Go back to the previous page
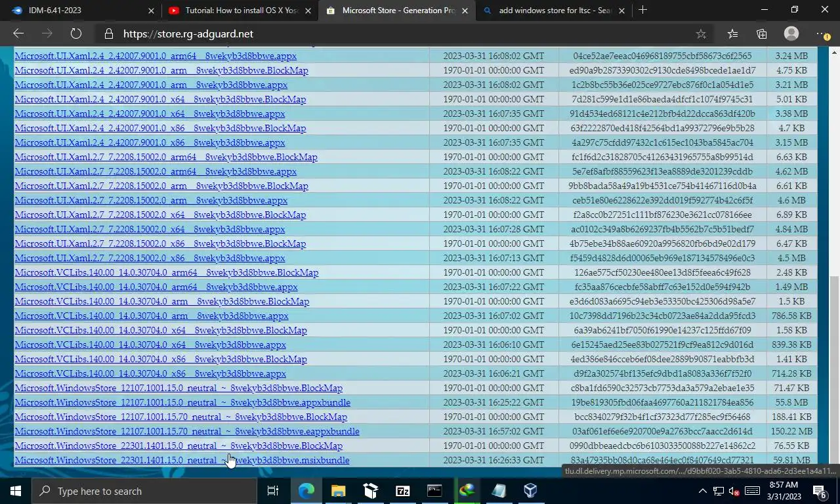Screen dimensions: 840x504 [18, 33]
